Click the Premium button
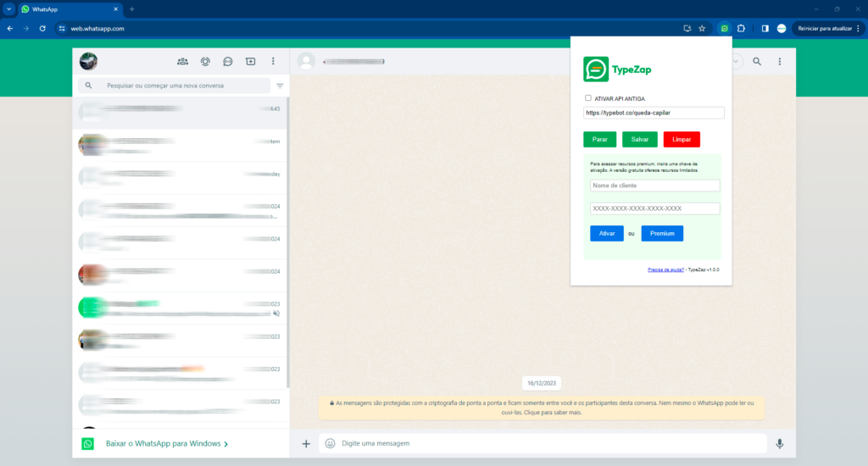This screenshot has width=868, height=466. (662, 234)
